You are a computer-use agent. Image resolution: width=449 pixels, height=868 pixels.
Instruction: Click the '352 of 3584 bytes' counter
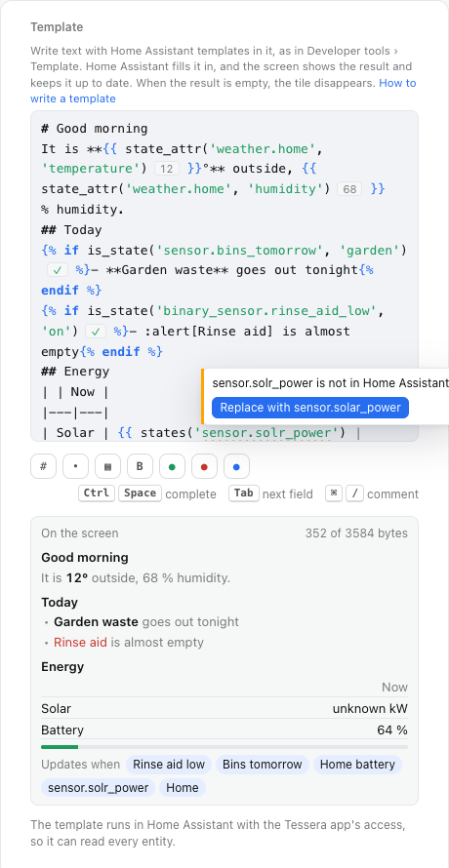(356, 533)
